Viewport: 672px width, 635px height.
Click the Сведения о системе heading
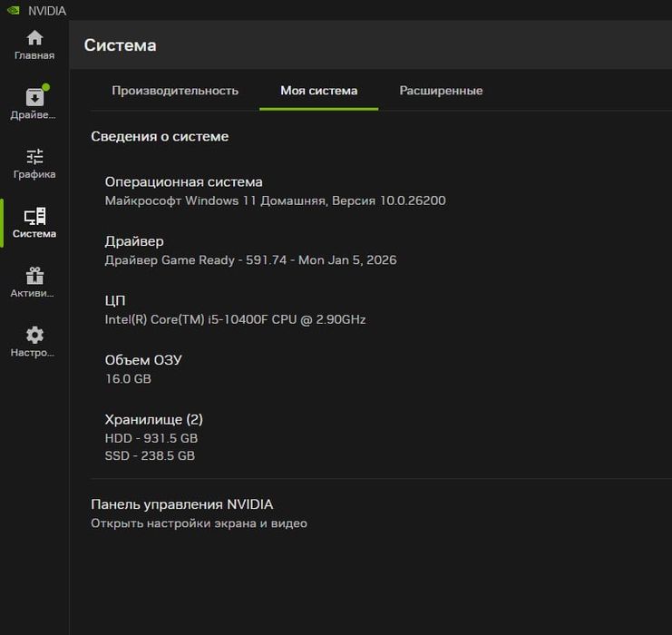160,136
